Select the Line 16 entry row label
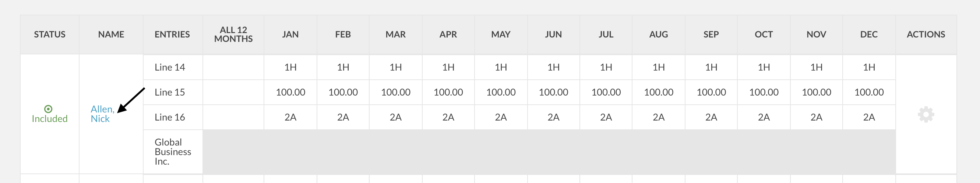980x183 pixels. pyautogui.click(x=170, y=117)
